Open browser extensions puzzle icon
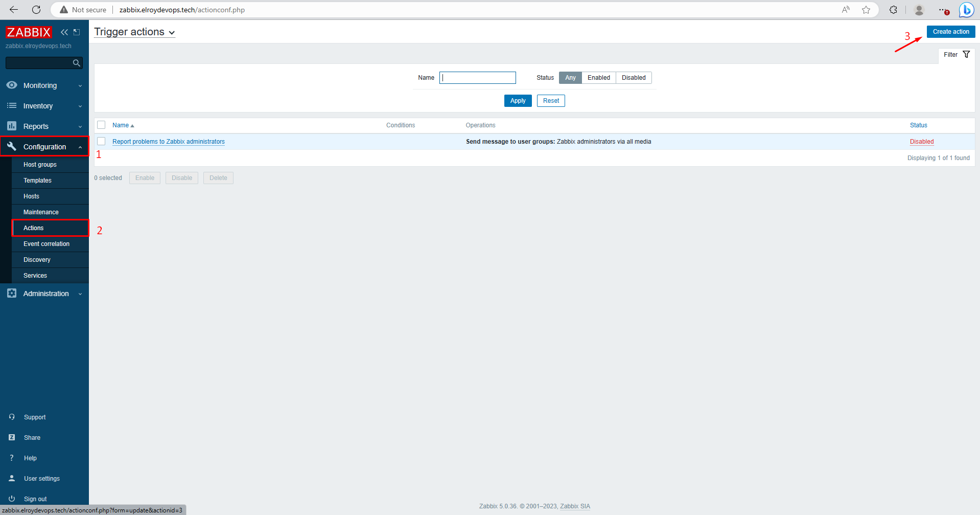This screenshot has width=980, height=515. 893,10
